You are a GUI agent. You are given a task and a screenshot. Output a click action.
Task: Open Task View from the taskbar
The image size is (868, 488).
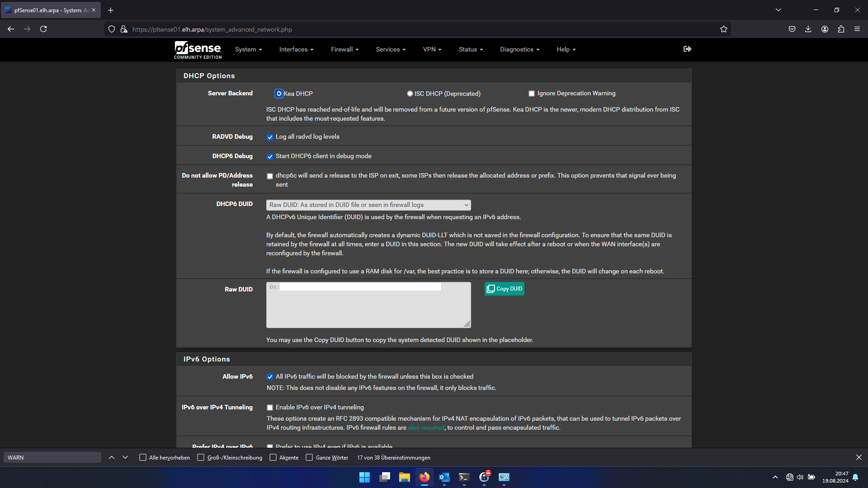pos(385,477)
